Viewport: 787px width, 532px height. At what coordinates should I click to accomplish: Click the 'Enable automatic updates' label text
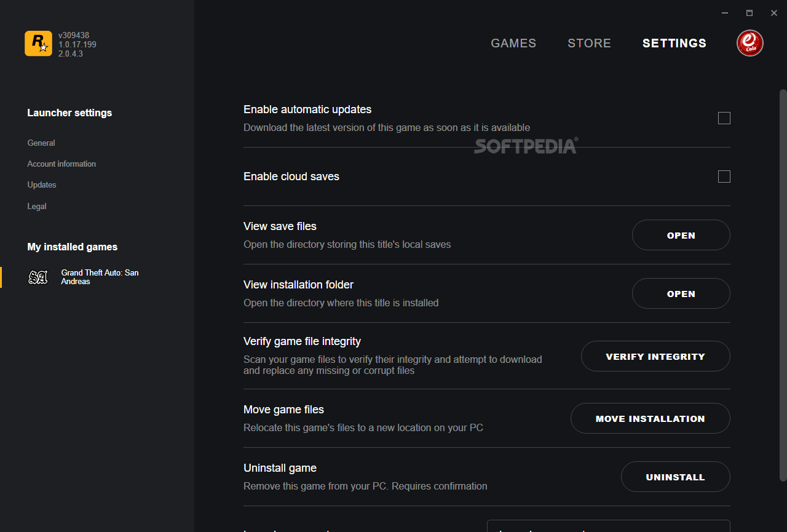(x=307, y=109)
